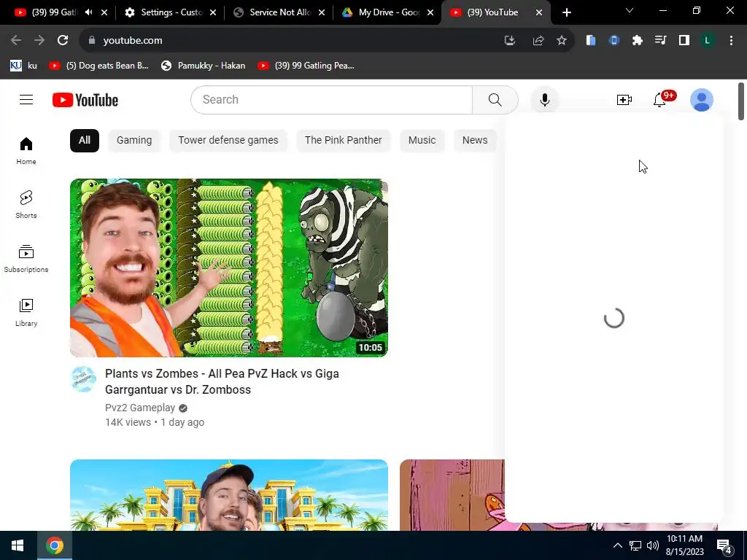The image size is (747, 560).
Task: Open the beach resort video thumbnail
Action: [x=228, y=495]
